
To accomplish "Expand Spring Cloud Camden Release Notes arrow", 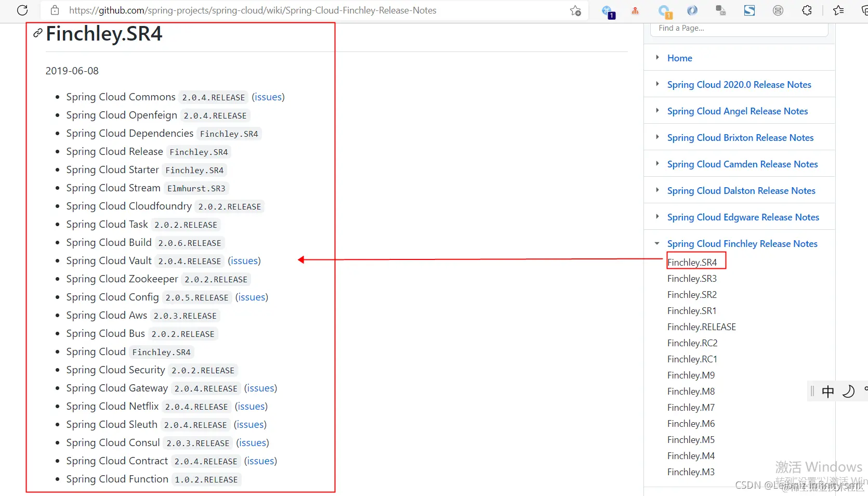I will tap(657, 164).
